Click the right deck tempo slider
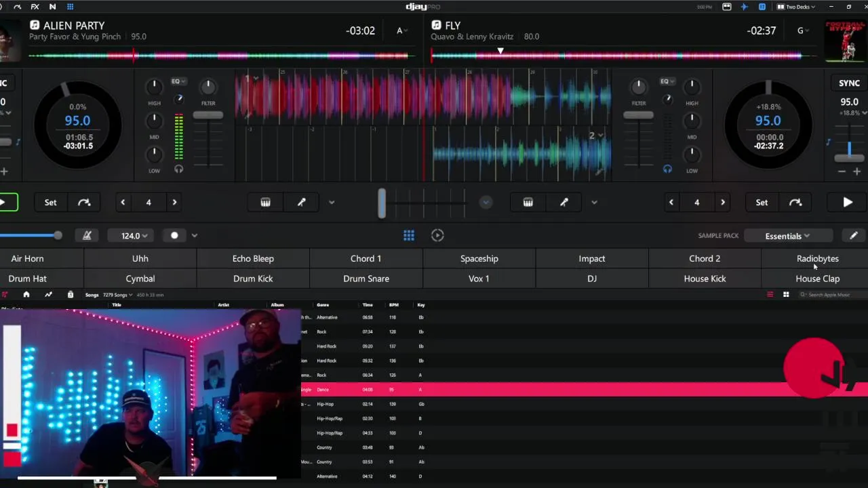 [x=849, y=157]
